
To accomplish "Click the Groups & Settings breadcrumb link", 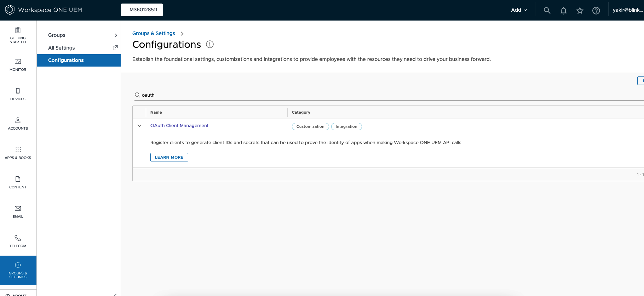I will click(x=154, y=33).
